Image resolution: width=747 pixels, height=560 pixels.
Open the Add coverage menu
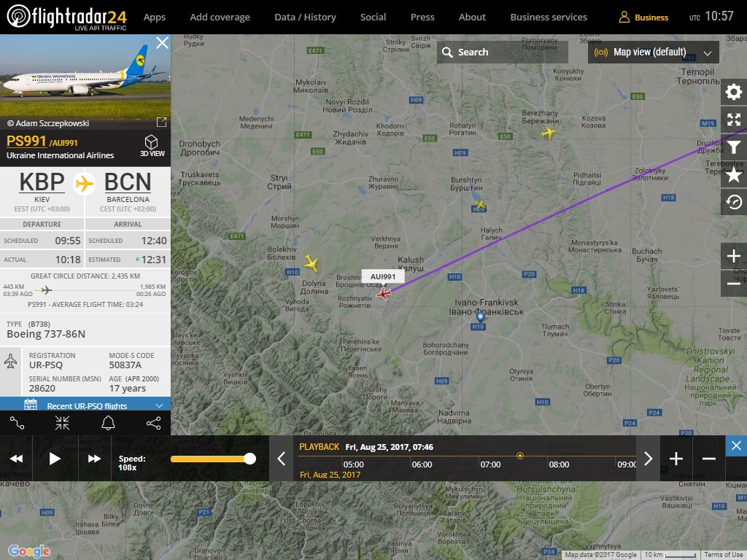click(220, 17)
